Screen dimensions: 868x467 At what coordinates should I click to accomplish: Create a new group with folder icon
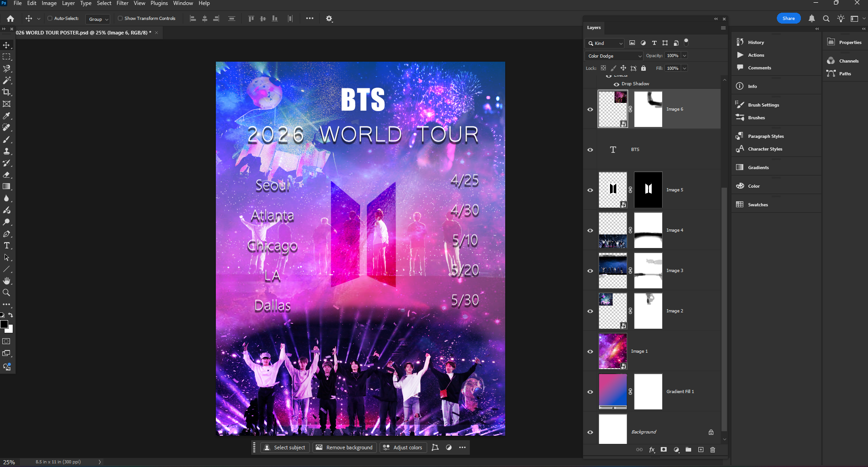pyautogui.click(x=688, y=450)
